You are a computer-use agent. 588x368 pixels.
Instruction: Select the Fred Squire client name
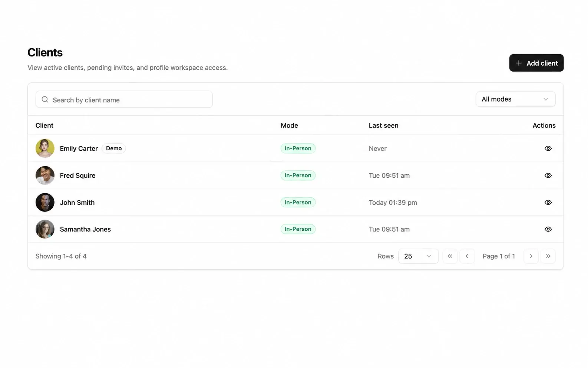[x=77, y=175]
